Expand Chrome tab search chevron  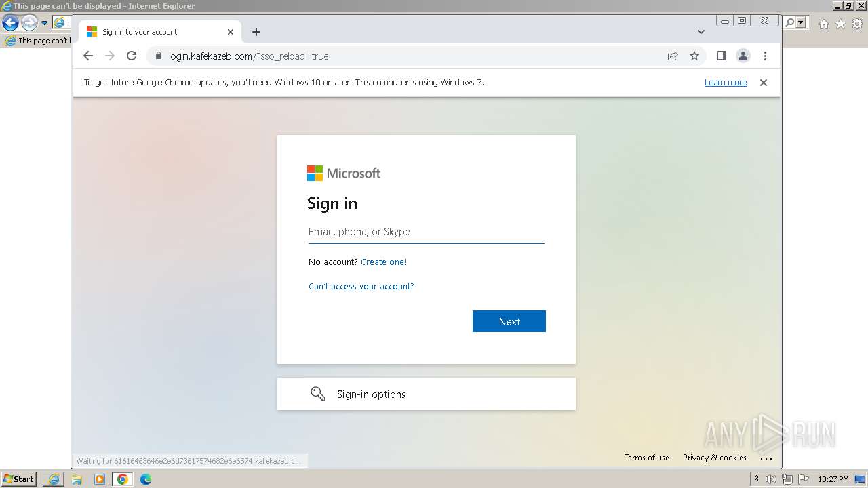[701, 32]
